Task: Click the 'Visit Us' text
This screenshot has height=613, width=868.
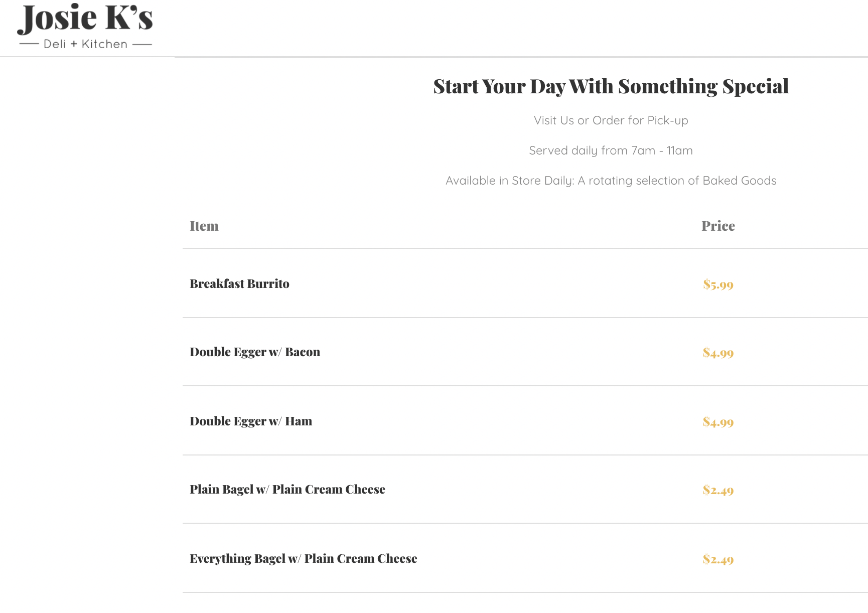Action: click(x=553, y=120)
